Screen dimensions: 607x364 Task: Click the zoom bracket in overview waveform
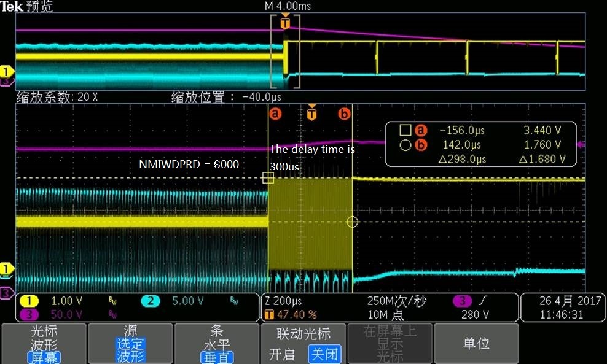(285, 52)
